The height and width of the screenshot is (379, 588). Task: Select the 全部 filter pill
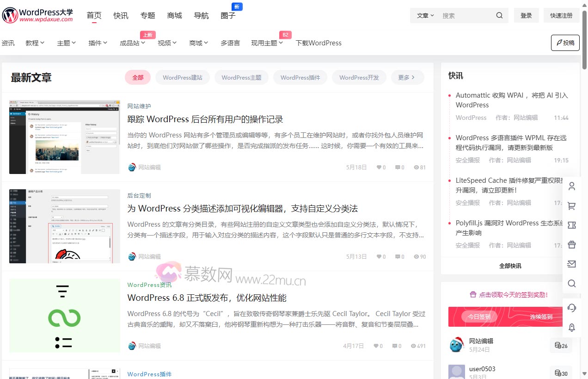[137, 77]
